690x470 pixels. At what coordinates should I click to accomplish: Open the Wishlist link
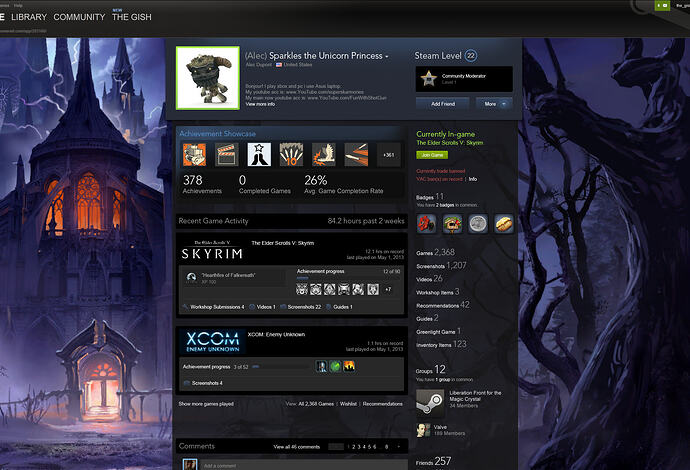tap(348, 404)
